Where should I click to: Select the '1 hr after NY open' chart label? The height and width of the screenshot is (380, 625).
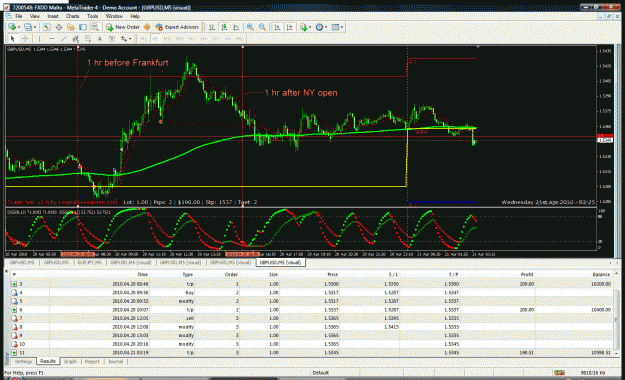coord(301,93)
